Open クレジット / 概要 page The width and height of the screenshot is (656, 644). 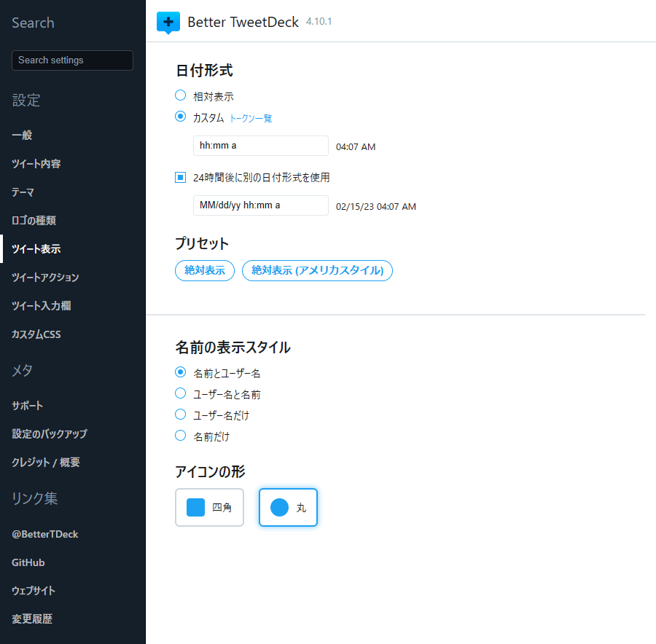point(46,462)
